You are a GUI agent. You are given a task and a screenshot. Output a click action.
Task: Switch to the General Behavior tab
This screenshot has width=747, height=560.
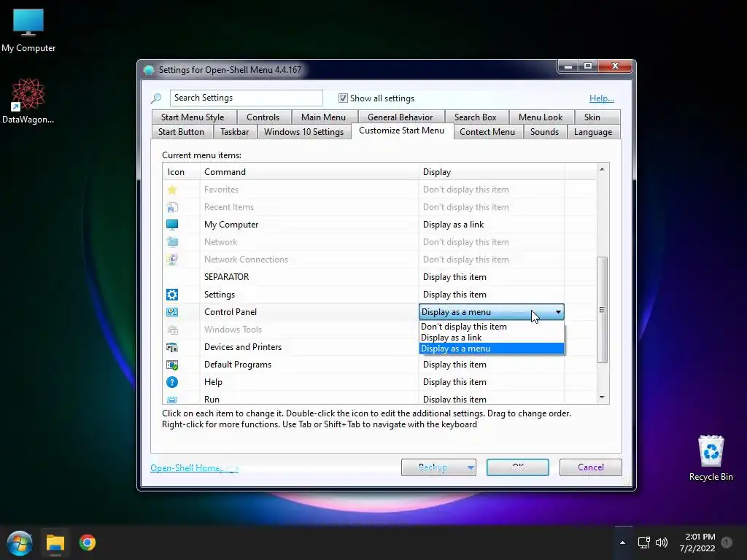[x=400, y=117]
